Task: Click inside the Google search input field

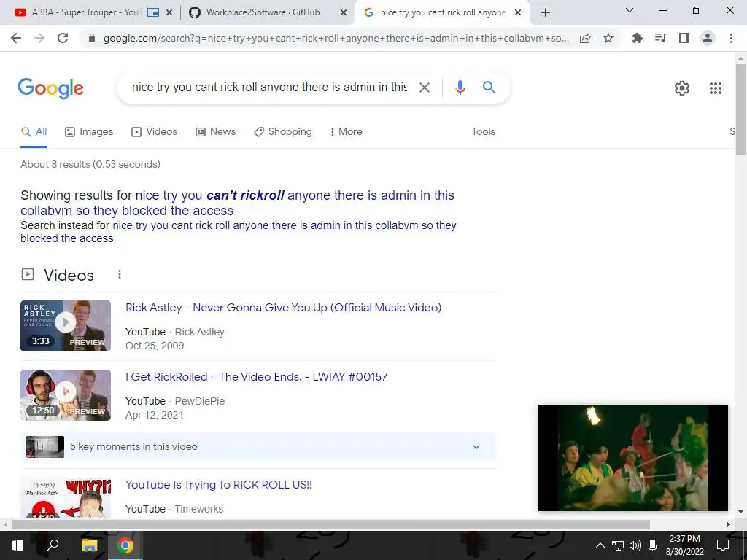Action: [269, 87]
